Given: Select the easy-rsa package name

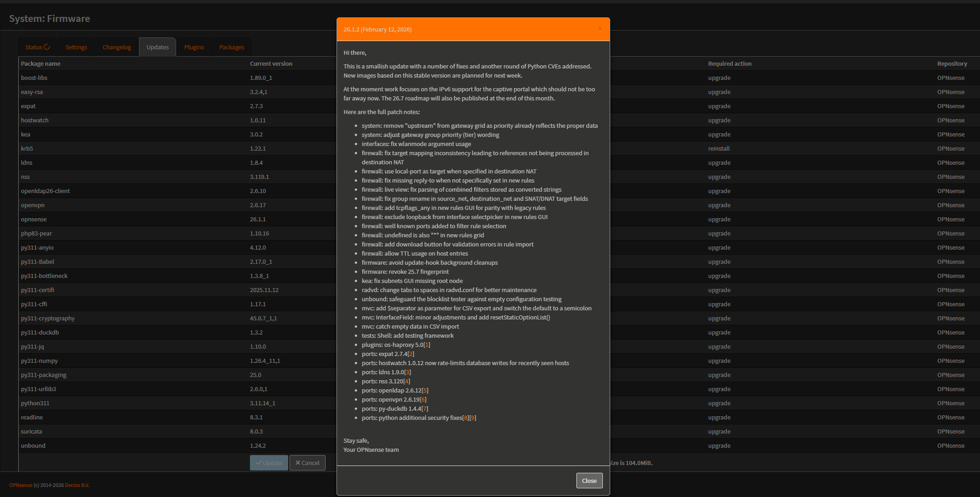Looking at the screenshot, I should tap(32, 92).
